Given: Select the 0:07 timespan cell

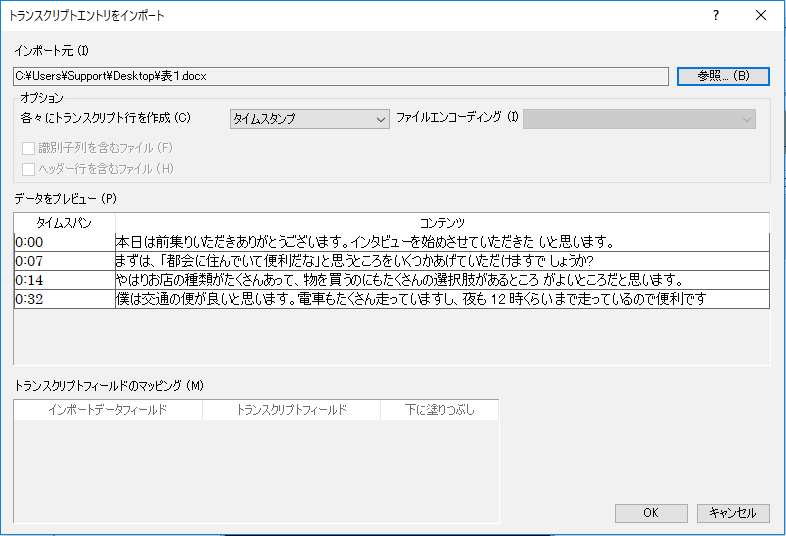Looking at the screenshot, I should pyautogui.click(x=65, y=261).
